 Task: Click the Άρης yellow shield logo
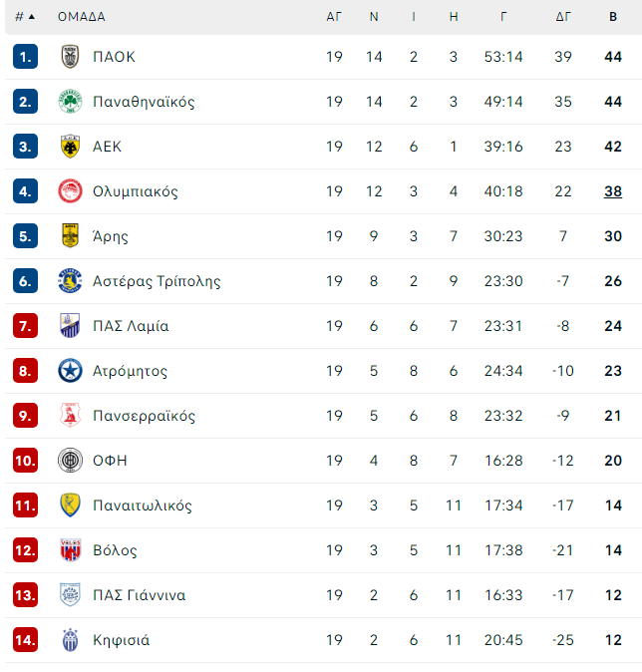click(70, 236)
